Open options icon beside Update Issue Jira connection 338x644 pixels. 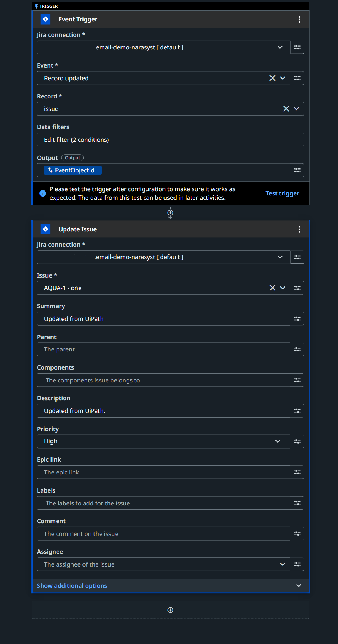[x=297, y=257]
